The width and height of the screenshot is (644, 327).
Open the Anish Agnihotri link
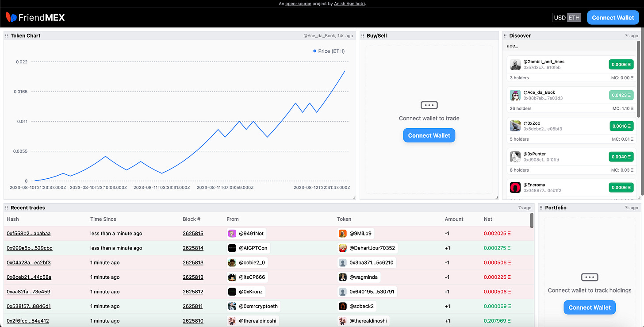(350, 4)
